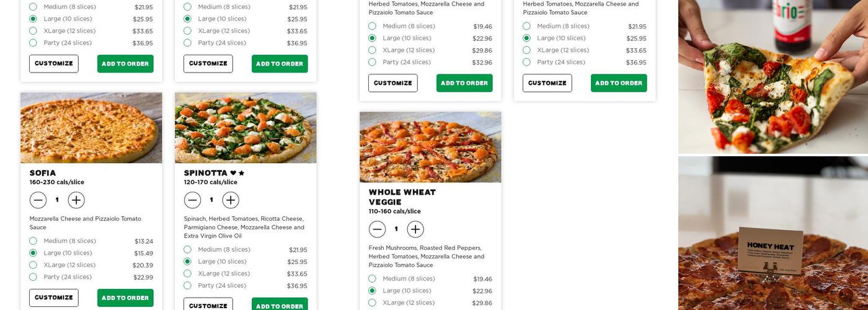This screenshot has width=868, height=310.
Task: Click minus icon for Spinotta quantity
Action: tap(193, 200)
